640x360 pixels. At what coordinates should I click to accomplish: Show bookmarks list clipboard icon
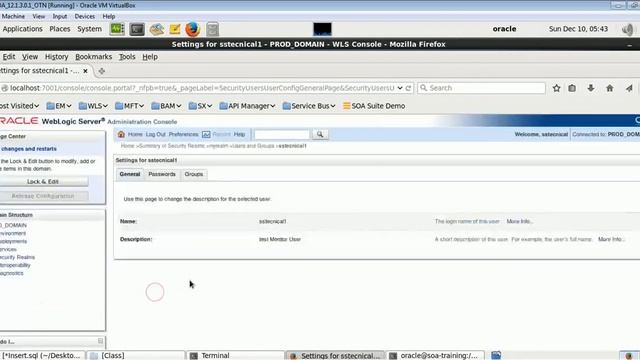click(572, 88)
